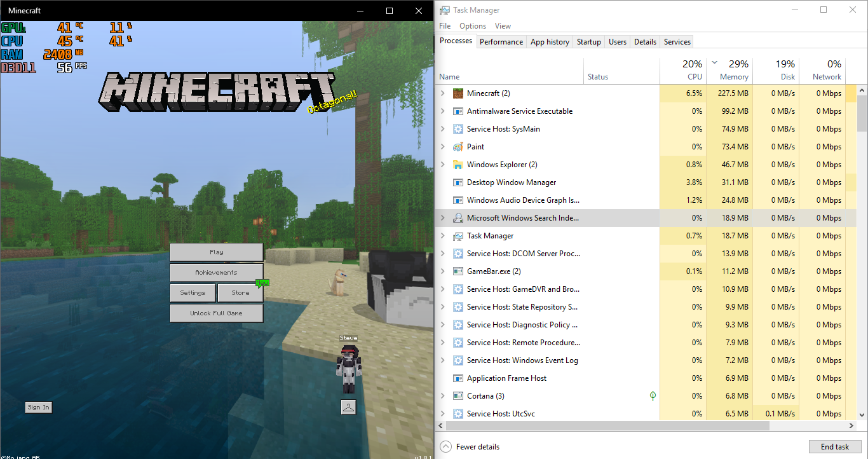
Task: Click the Windows Event Log gear icon
Action: 458,360
